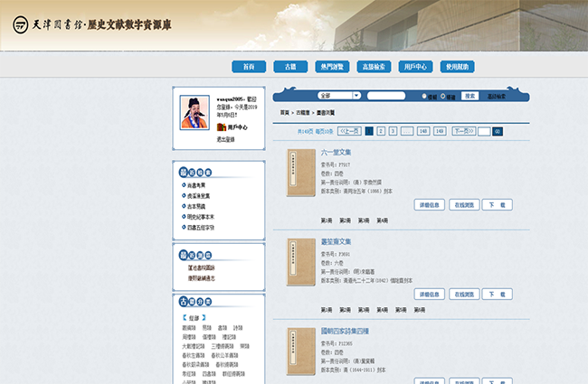Open 第4册 of 六一堂文集
Image resolution: width=588 pixels, height=384 pixels.
[382, 220]
